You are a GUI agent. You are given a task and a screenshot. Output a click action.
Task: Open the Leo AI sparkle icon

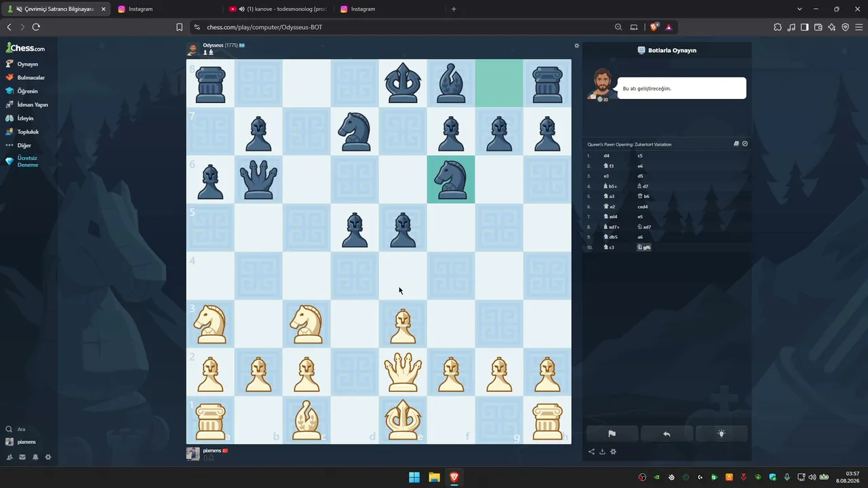tap(831, 27)
